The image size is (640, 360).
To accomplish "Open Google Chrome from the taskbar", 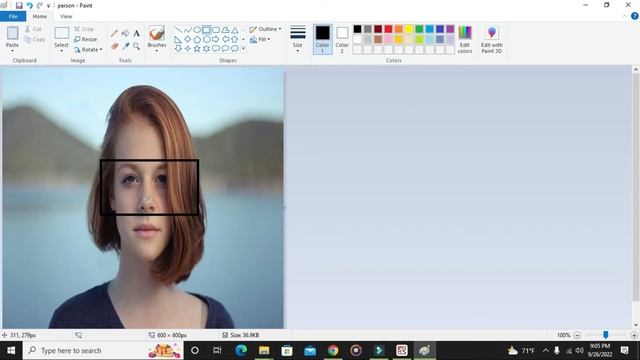I will pyautogui.click(x=333, y=350).
